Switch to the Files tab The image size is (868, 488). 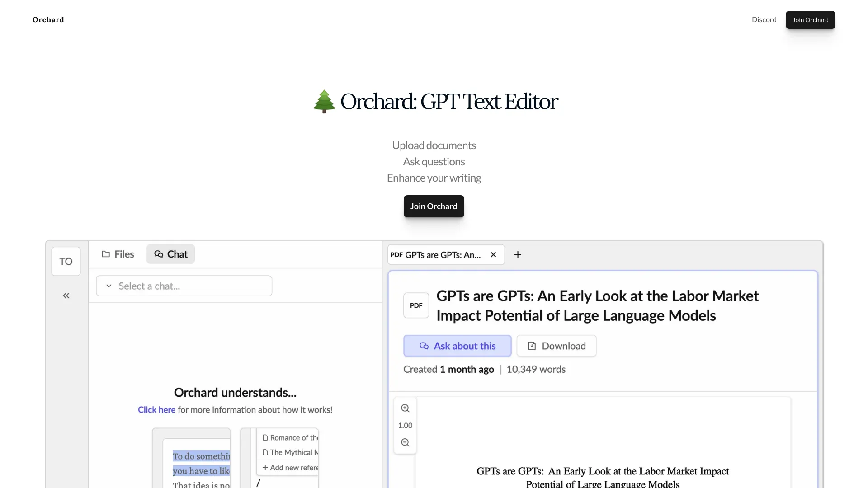[118, 254]
